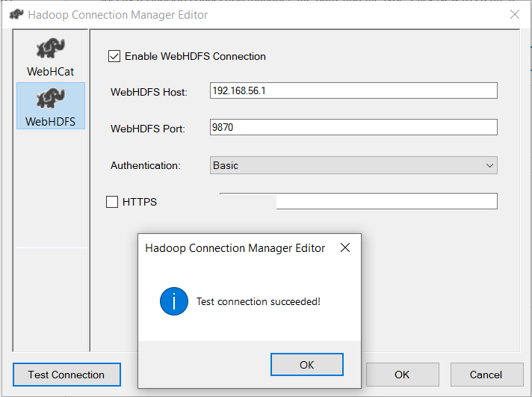Click the Hadoop elephant icon in title bar
Screen dimensions: 532x397
[x=16, y=14]
